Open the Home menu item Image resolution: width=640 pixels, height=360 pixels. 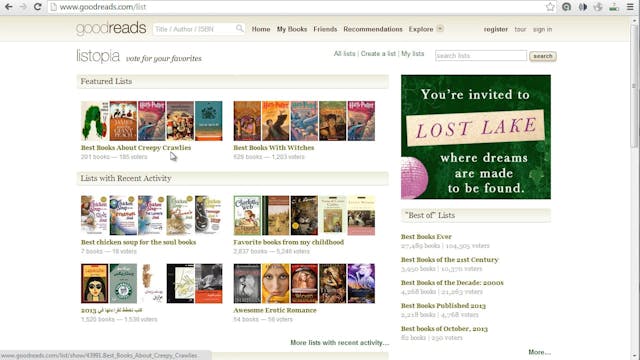click(261, 29)
